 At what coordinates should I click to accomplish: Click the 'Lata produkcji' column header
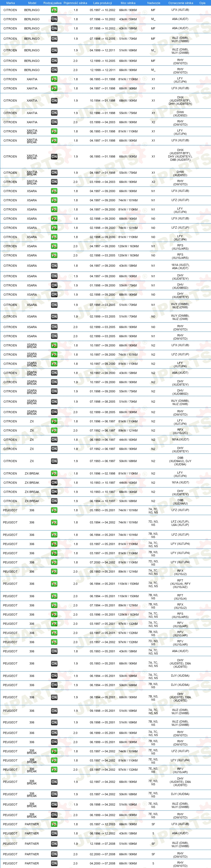102,3
